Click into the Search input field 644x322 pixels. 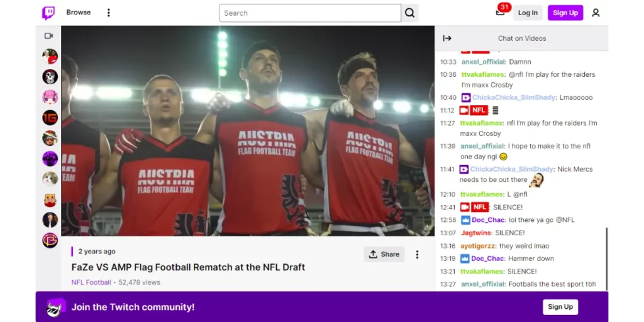pos(309,13)
